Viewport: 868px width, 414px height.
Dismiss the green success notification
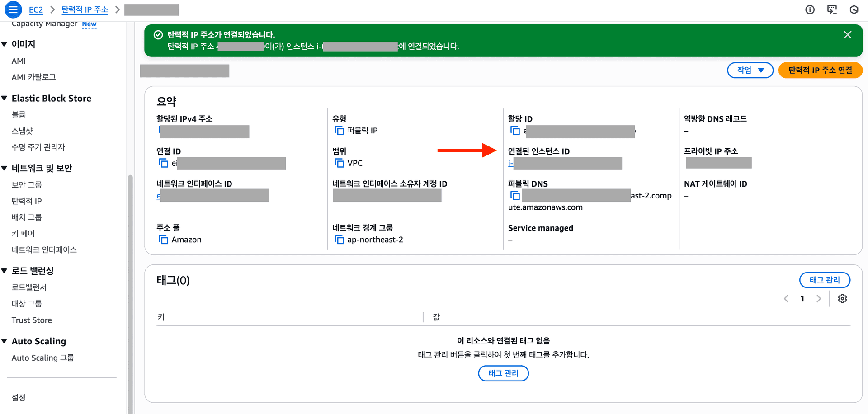(848, 35)
